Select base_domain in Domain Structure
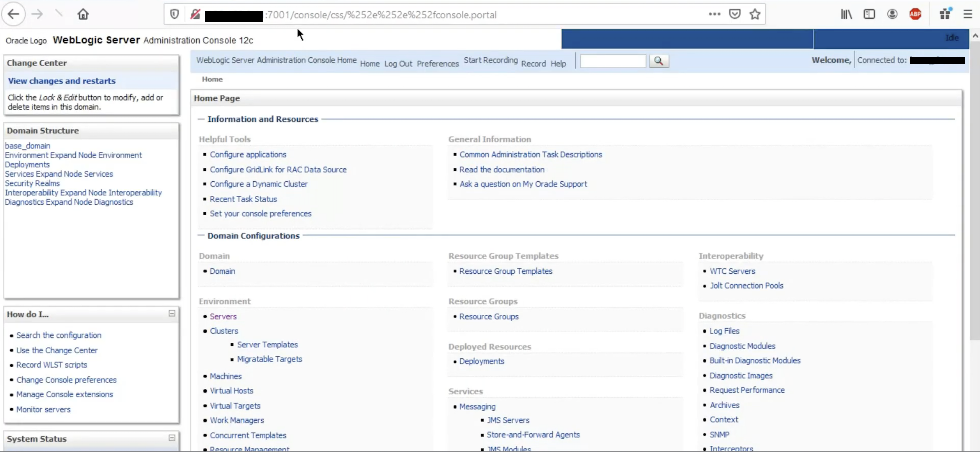980x452 pixels. (27, 145)
